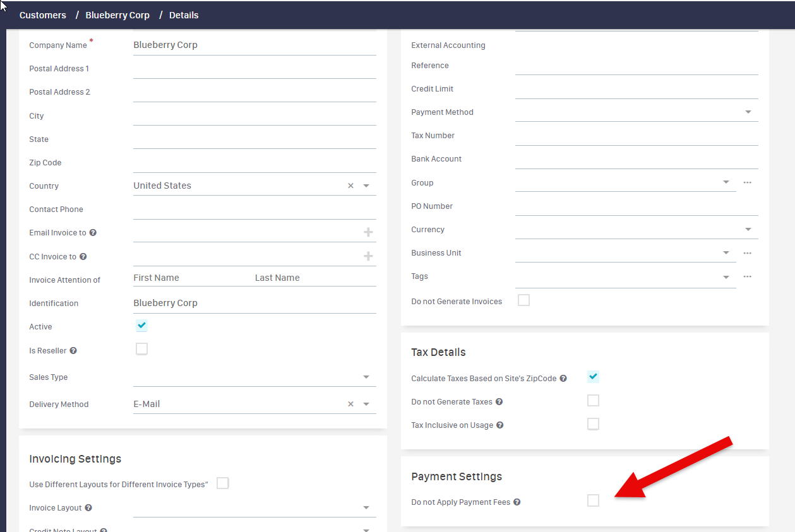
Task: Open the Business Unit more options ellipsis
Action: pyautogui.click(x=748, y=253)
